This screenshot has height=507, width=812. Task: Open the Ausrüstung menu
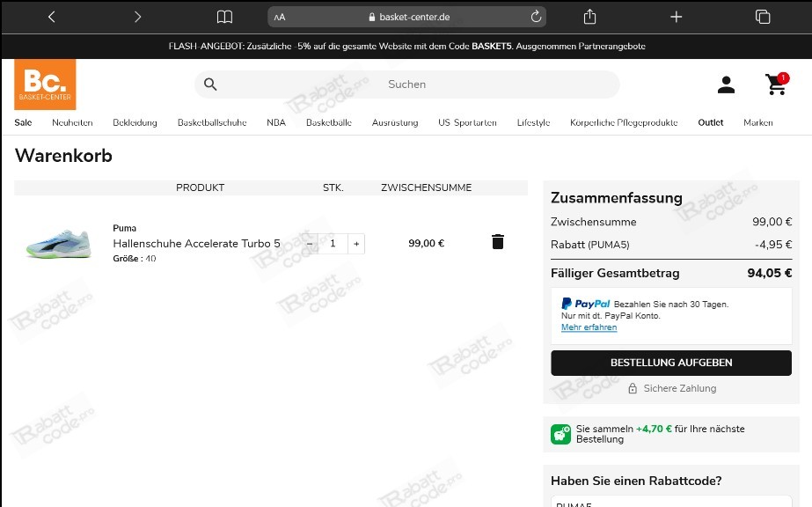395,122
